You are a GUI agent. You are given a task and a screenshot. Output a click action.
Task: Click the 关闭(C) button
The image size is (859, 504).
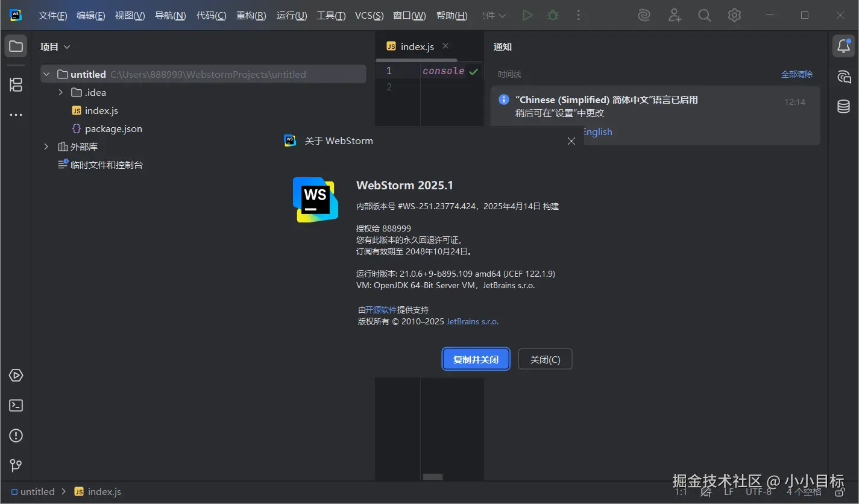click(546, 359)
